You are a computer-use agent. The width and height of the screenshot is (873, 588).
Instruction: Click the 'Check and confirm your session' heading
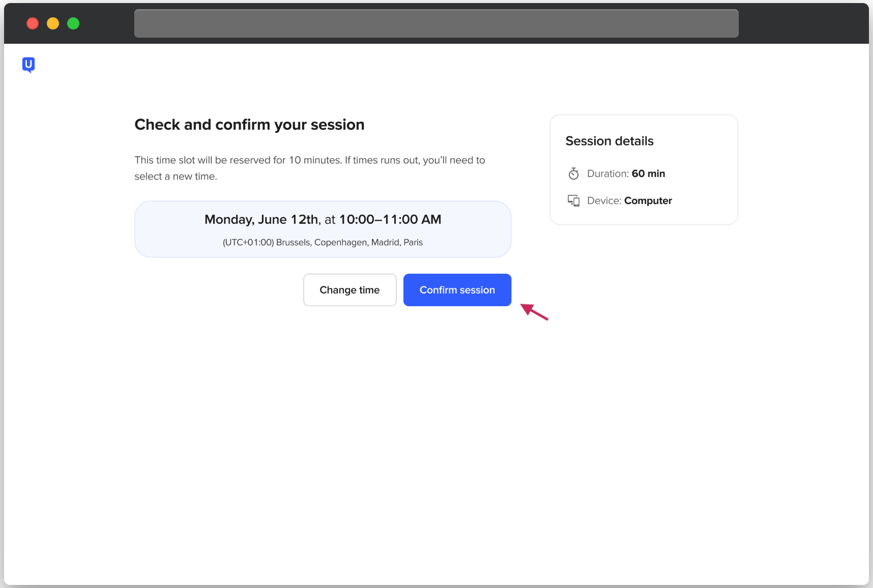pyautogui.click(x=249, y=125)
